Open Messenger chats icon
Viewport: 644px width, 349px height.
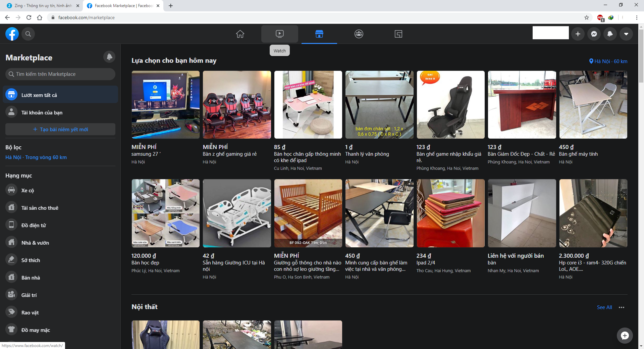[594, 34]
